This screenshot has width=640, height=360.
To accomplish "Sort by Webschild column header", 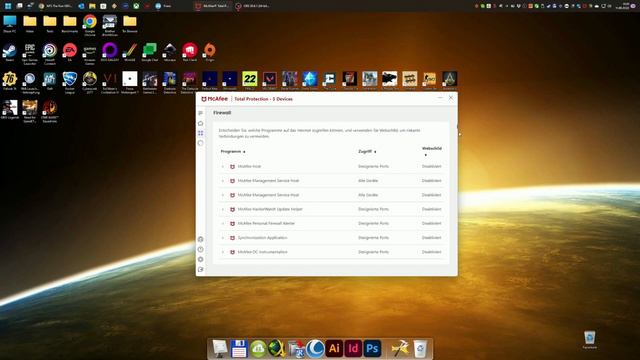I will [431, 151].
